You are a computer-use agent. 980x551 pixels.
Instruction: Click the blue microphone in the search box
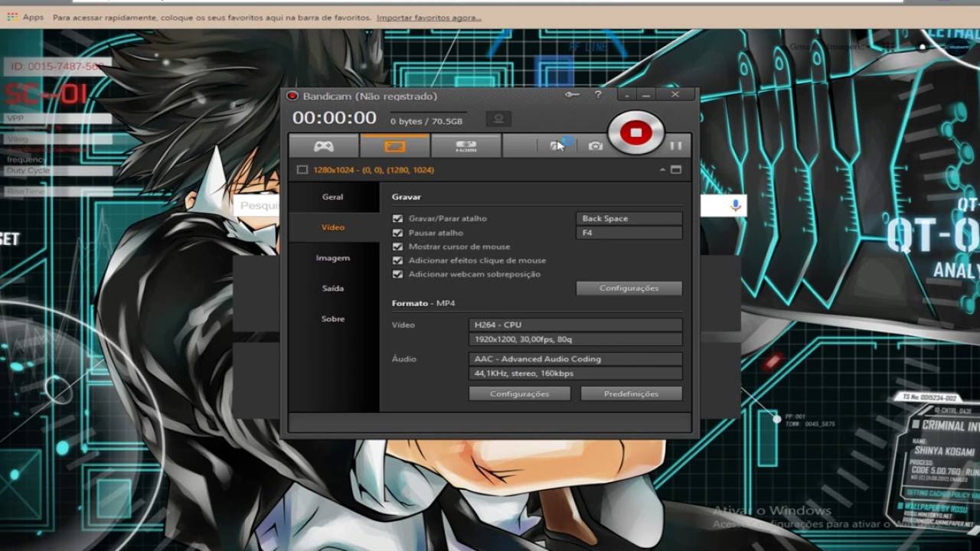(735, 205)
